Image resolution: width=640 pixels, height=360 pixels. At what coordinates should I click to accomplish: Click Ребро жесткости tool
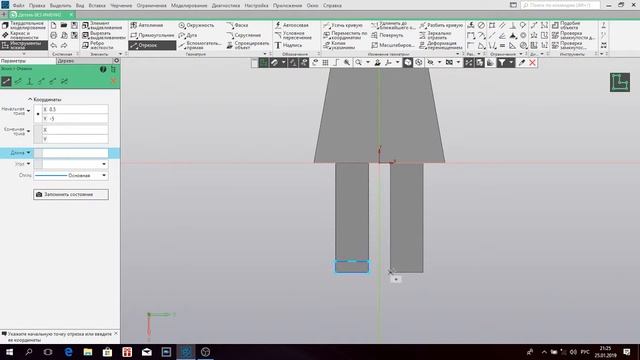point(98,45)
